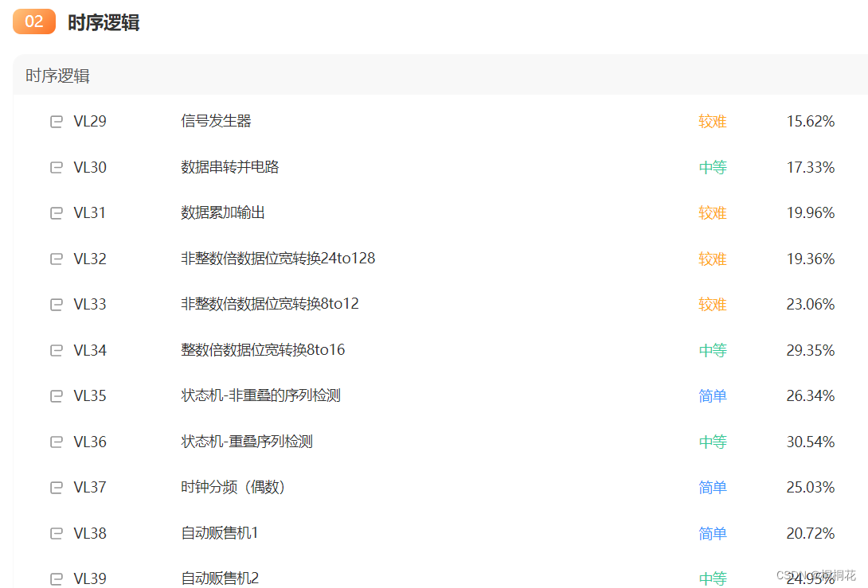Click pass rate 25.03%
The image size is (868, 588).
coord(811,487)
